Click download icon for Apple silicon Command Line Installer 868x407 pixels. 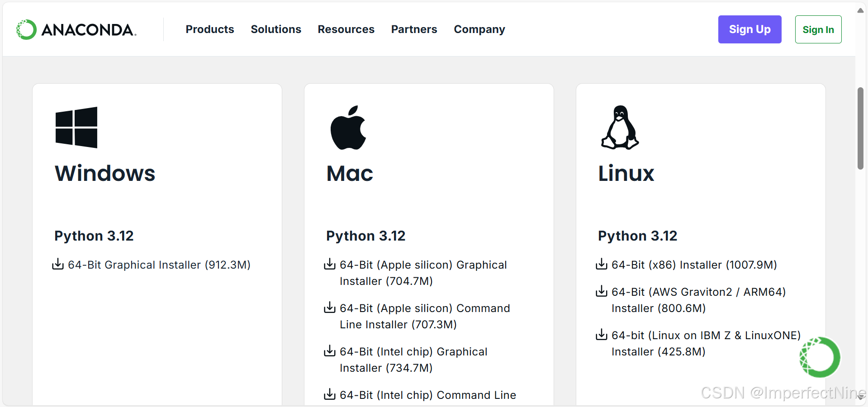click(x=330, y=308)
